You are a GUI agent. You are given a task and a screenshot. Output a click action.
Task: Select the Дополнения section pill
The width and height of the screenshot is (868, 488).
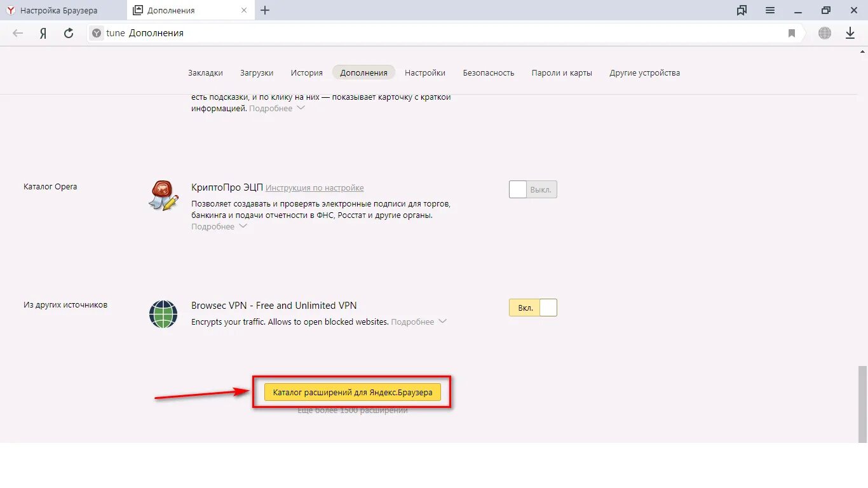pyautogui.click(x=363, y=72)
